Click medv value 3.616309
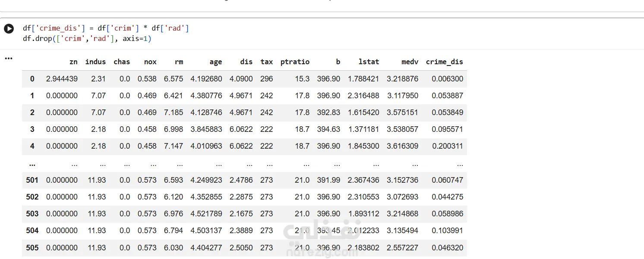Screen dimensions: 644x259 pyautogui.click(x=402, y=146)
